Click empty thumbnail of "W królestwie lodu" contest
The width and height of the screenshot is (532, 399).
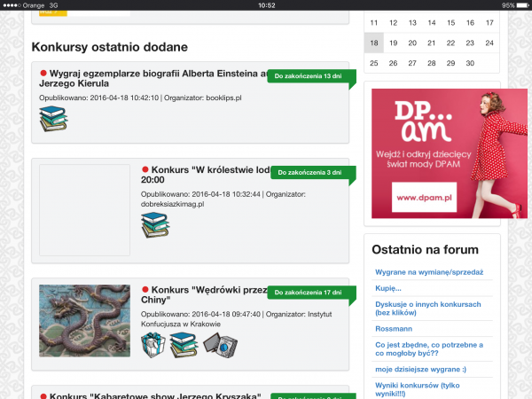[84, 210]
